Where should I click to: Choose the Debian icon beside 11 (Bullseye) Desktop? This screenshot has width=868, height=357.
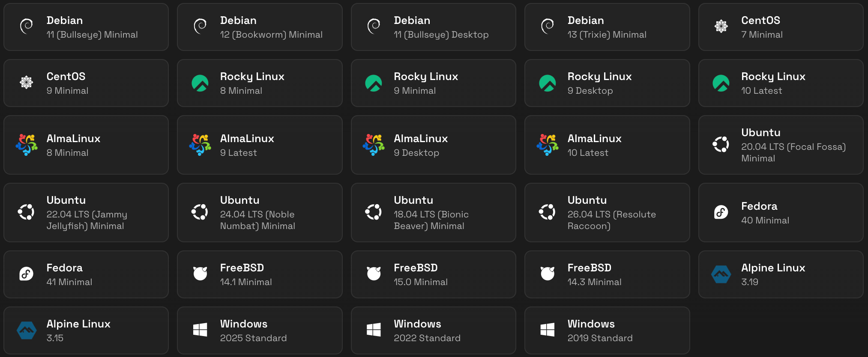click(x=374, y=27)
